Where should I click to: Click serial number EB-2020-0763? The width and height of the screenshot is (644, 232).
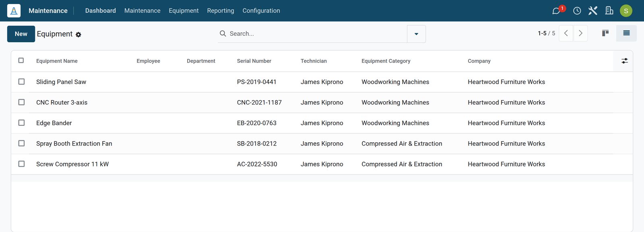257,123
